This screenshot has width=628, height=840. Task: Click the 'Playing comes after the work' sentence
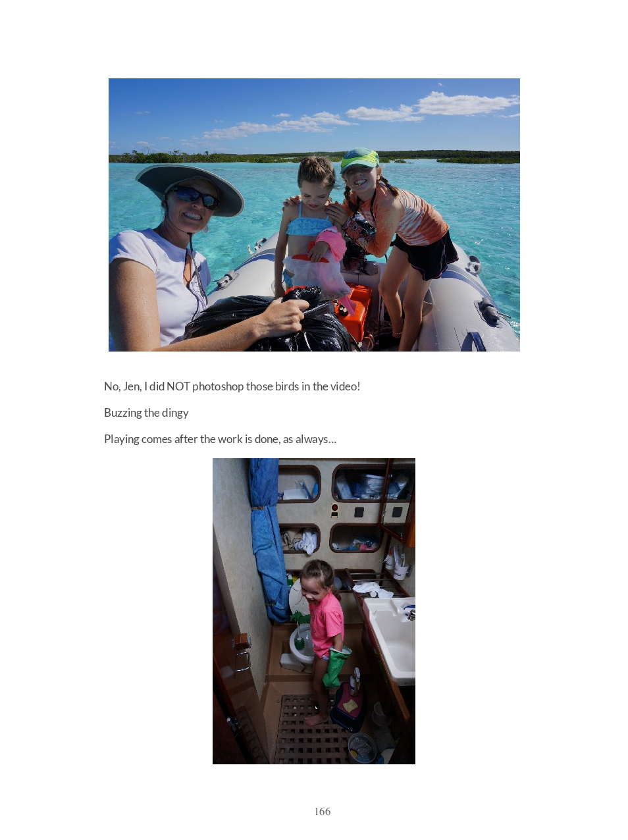click(x=220, y=439)
